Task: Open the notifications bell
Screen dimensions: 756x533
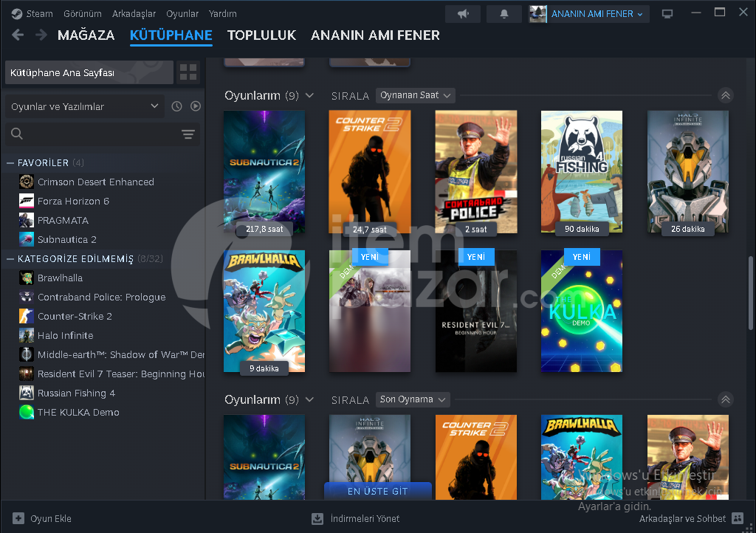Action: pyautogui.click(x=504, y=14)
